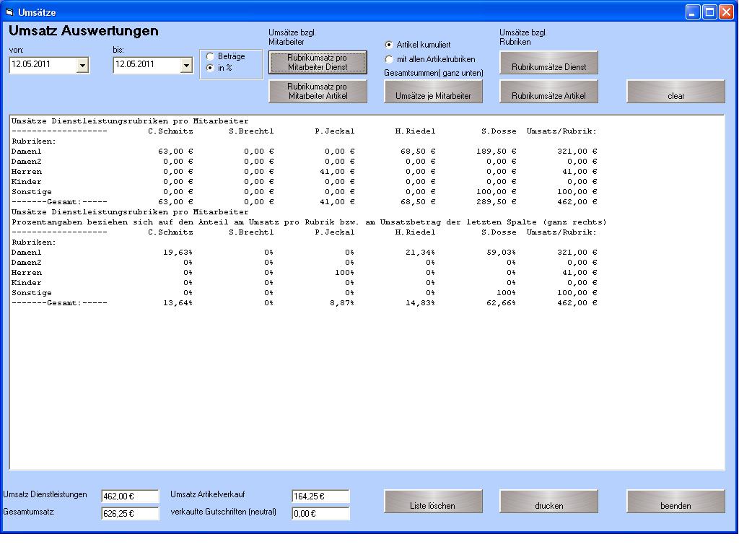Close the form with 'beenden'

pyautogui.click(x=675, y=502)
